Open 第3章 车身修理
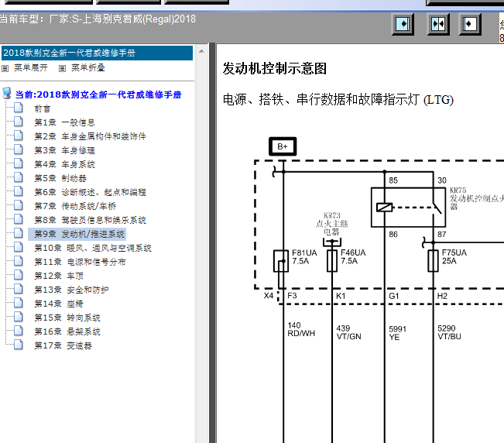This screenshot has height=443, width=504. click(x=64, y=150)
